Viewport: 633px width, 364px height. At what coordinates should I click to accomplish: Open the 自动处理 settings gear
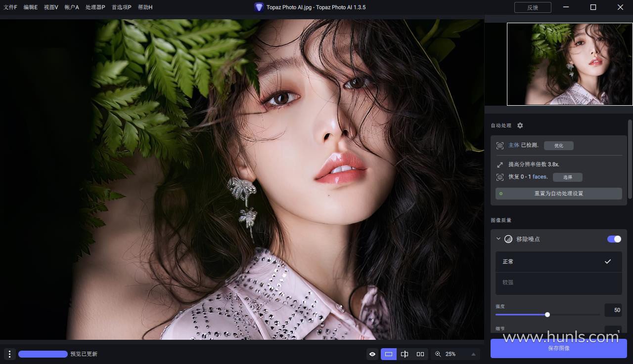(520, 126)
